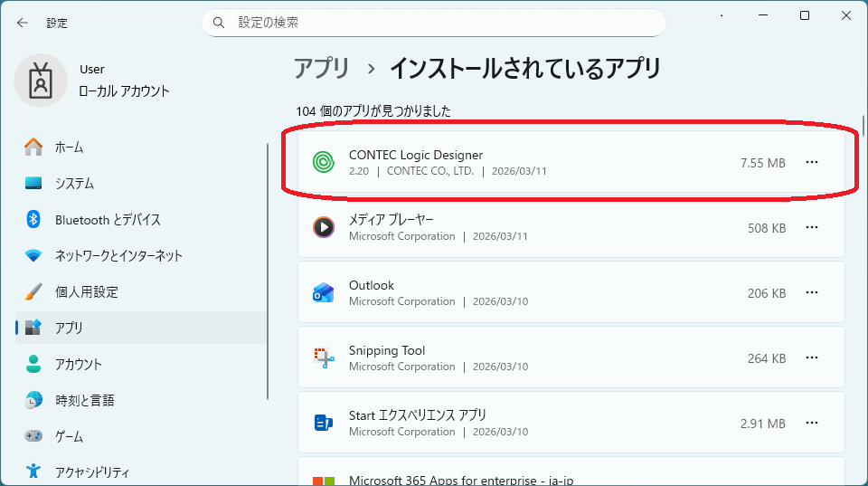The width and height of the screenshot is (868, 486).
Task: Click the Snipping Tool scissors icon
Action: 324,357
